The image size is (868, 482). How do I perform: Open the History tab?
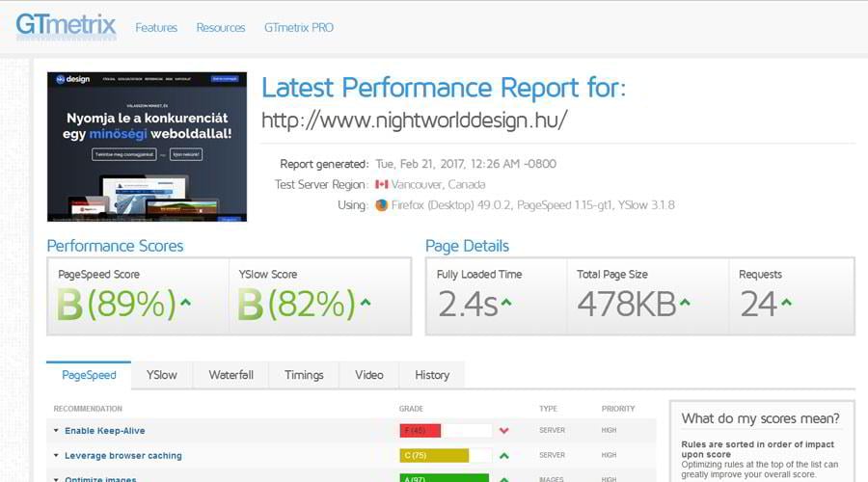click(x=432, y=375)
